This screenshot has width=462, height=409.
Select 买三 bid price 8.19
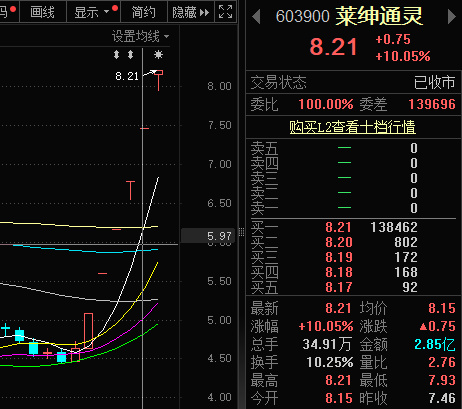339,257
